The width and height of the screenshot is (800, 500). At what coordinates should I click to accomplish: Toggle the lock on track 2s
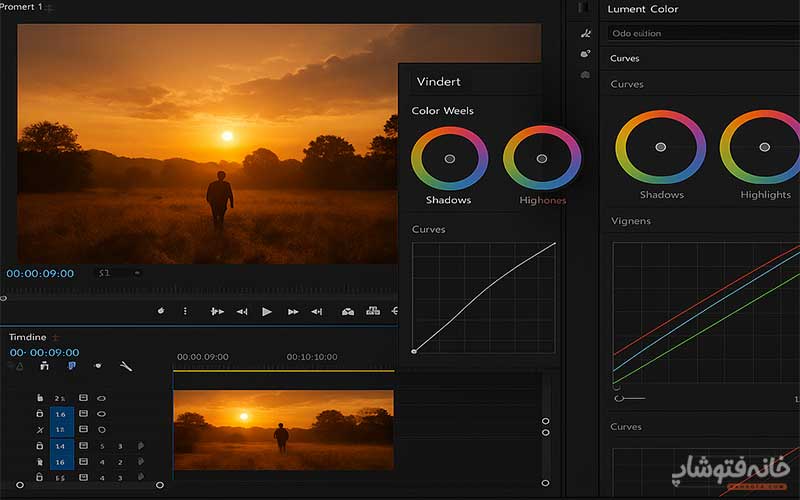point(40,398)
